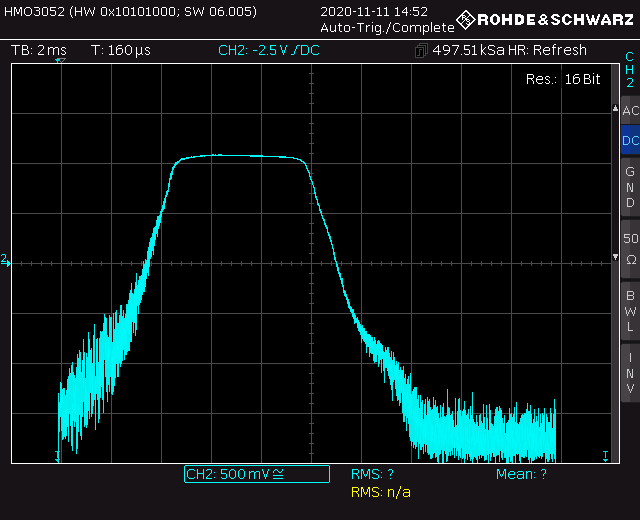Click the TB: 2 ms timebase readout

point(39,50)
